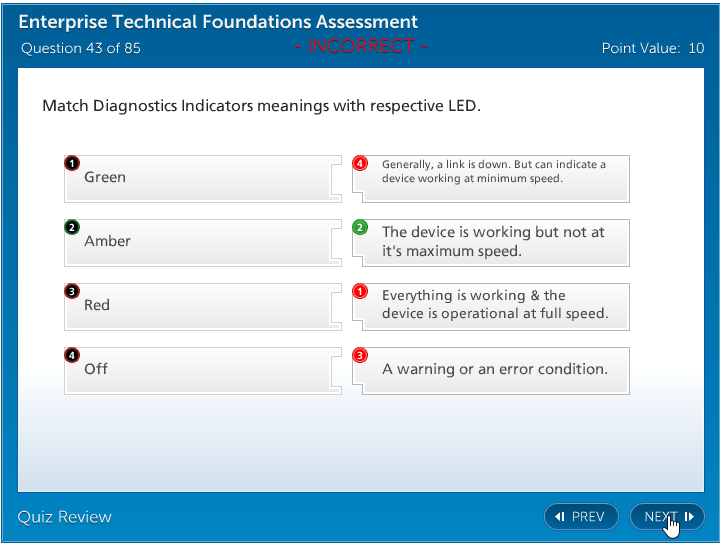Screen dimensions: 720x546
Task: Click the 'warning or error condition' answer box
Action: (495, 370)
